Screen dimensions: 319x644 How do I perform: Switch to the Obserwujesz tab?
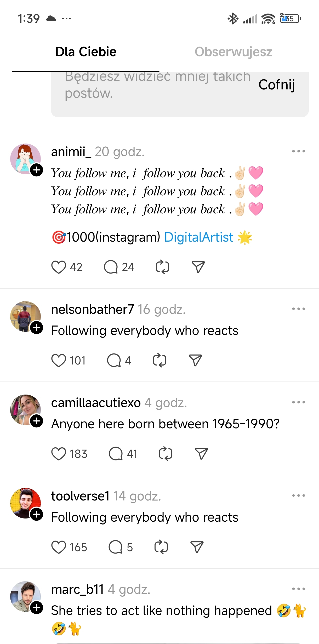(233, 52)
